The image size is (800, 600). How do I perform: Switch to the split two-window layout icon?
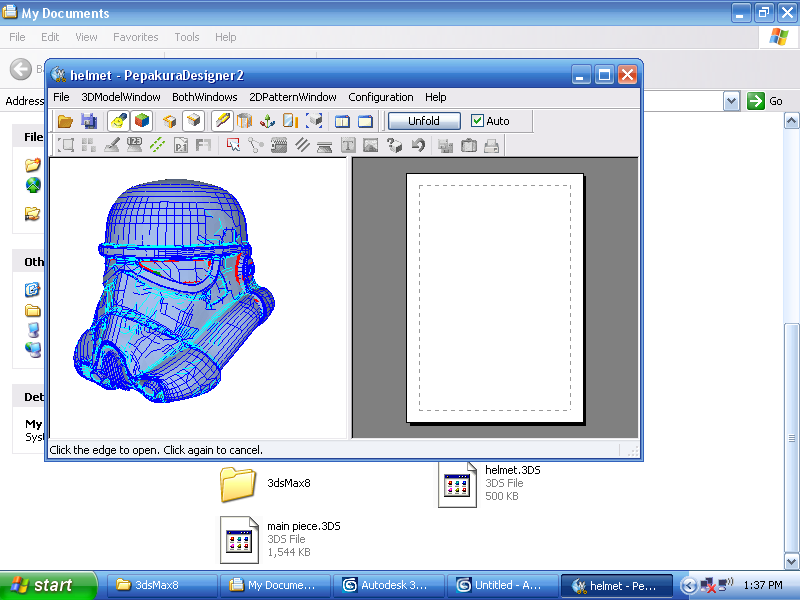(x=342, y=121)
